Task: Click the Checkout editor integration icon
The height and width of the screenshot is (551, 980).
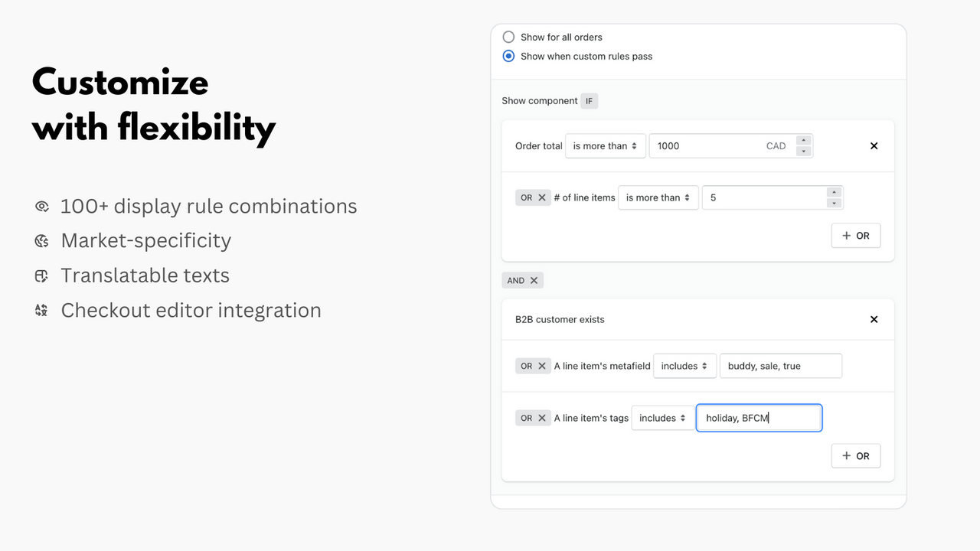Action: pos(41,310)
